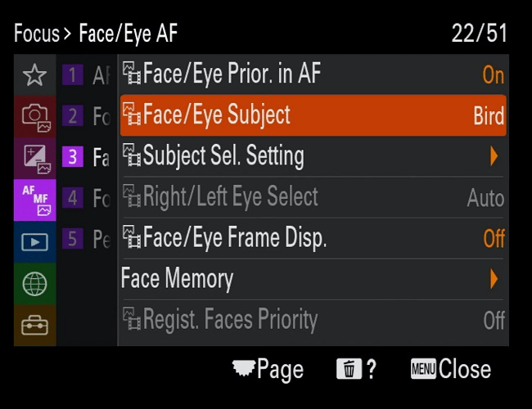532x409 pixels.
Task: Select the AF/MF Focus tab icon
Action: (34, 198)
